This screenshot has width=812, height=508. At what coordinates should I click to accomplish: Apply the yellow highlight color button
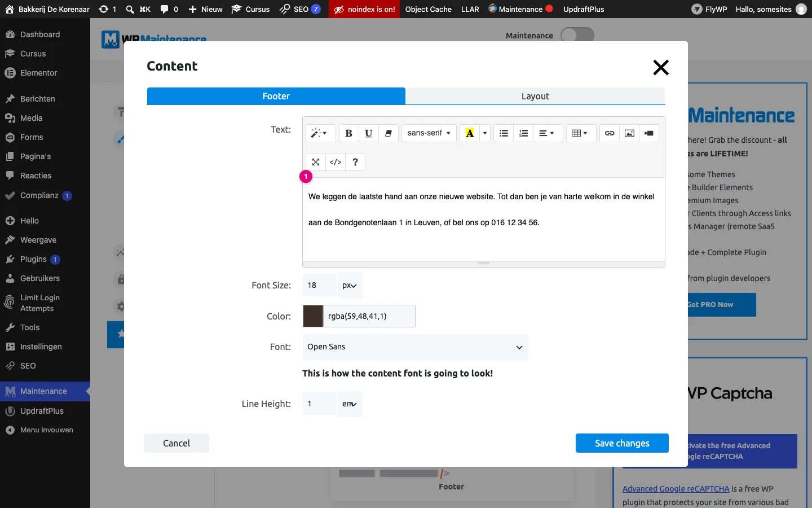click(x=470, y=133)
